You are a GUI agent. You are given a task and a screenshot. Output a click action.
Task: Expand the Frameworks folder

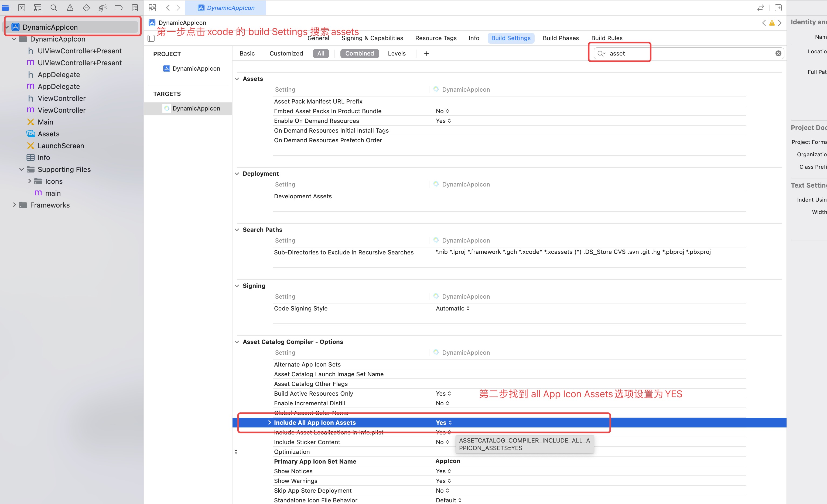click(14, 205)
